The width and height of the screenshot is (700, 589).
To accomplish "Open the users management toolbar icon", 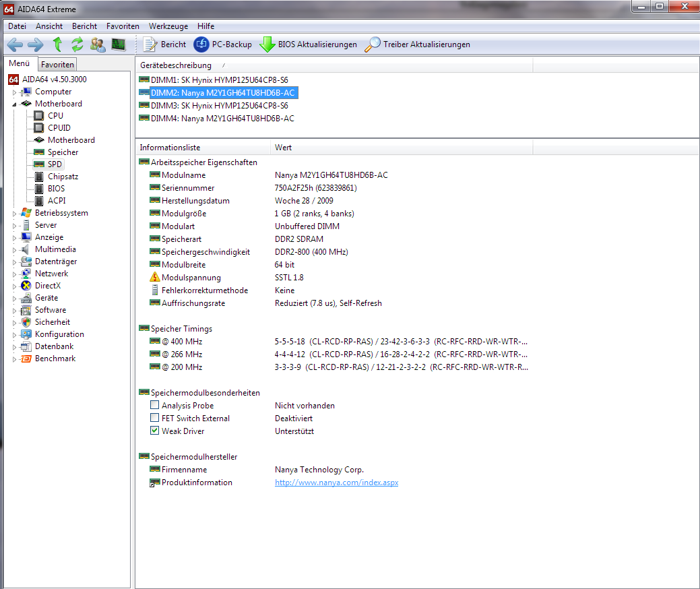I will pyautogui.click(x=98, y=44).
